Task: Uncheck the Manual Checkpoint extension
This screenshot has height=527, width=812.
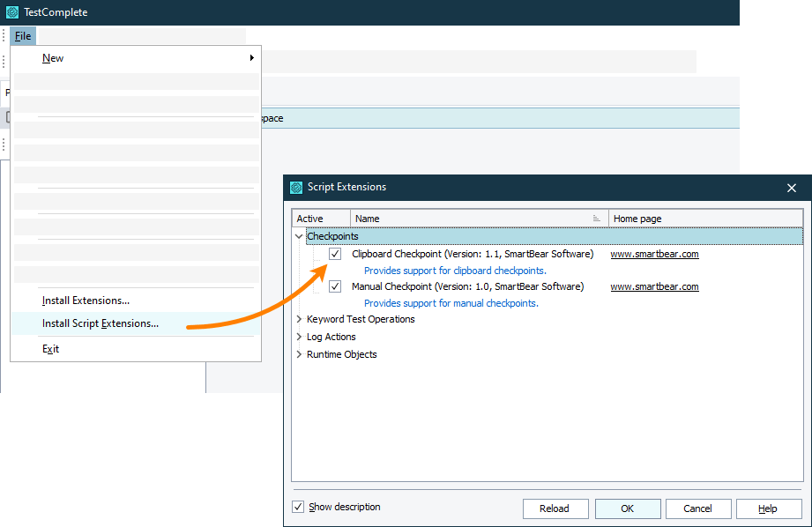Action: [335, 286]
